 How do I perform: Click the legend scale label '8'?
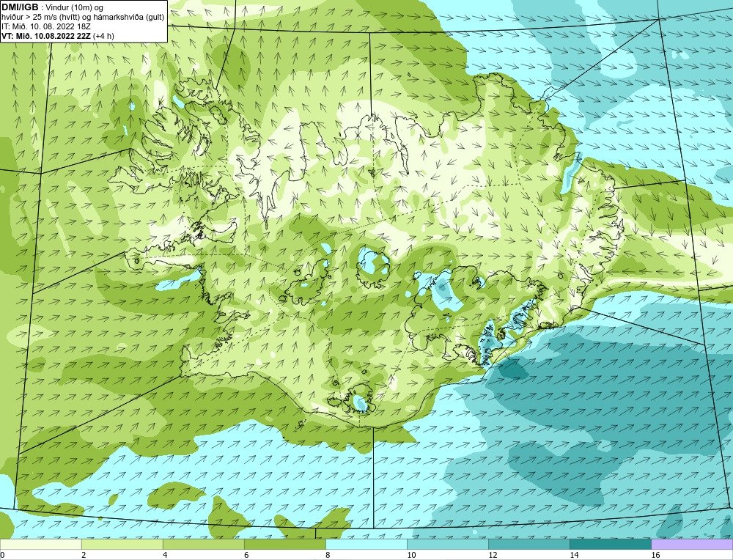click(x=328, y=555)
